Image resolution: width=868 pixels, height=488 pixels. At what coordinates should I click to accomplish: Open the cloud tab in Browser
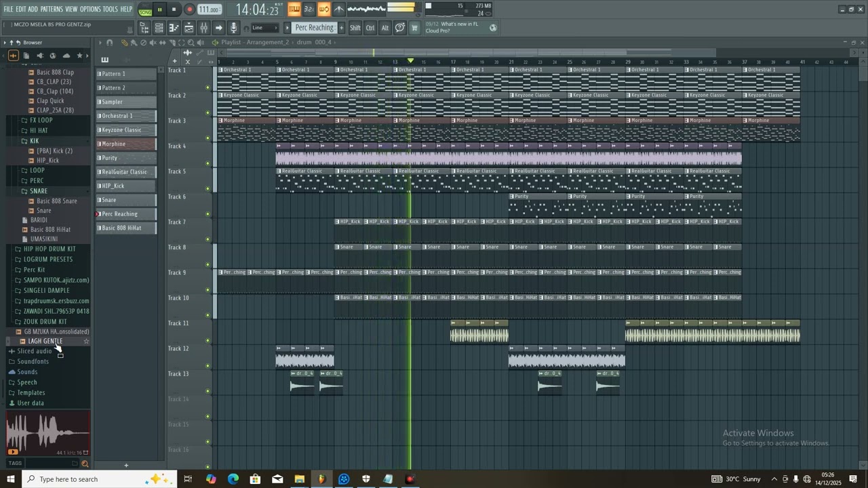pos(66,56)
